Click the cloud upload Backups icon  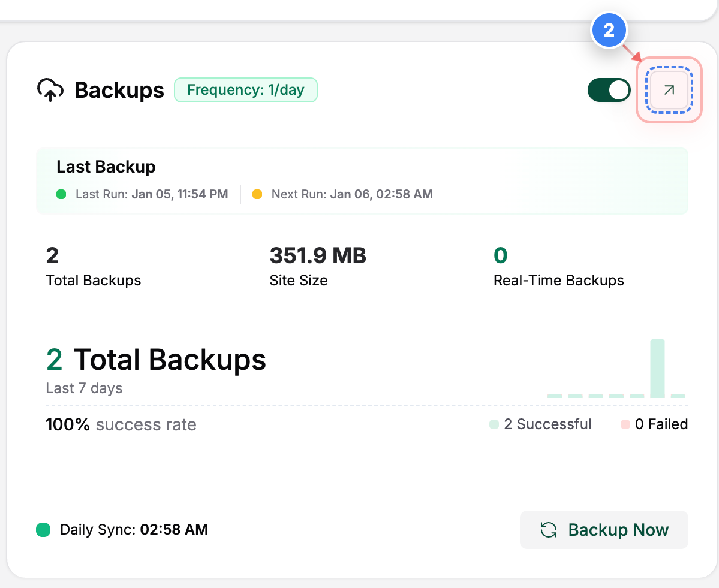[50, 90]
